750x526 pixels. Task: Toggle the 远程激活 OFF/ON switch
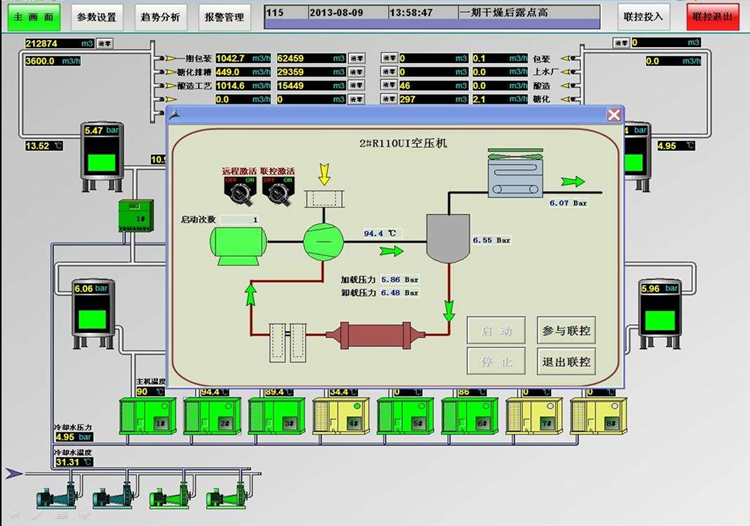tap(239, 191)
